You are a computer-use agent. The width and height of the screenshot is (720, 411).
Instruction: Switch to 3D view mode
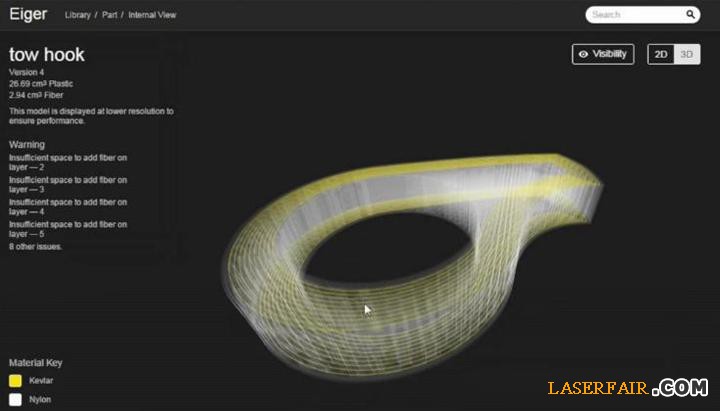click(x=687, y=55)
